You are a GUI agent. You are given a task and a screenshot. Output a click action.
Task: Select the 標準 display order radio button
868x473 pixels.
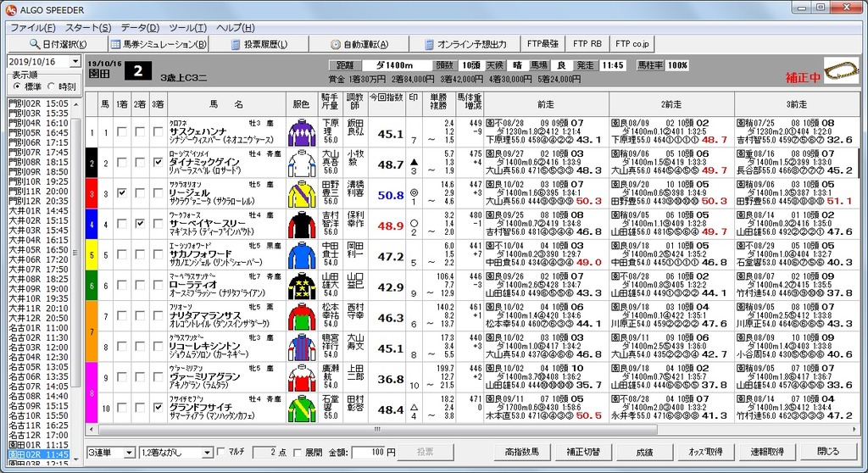click(17, 86)
